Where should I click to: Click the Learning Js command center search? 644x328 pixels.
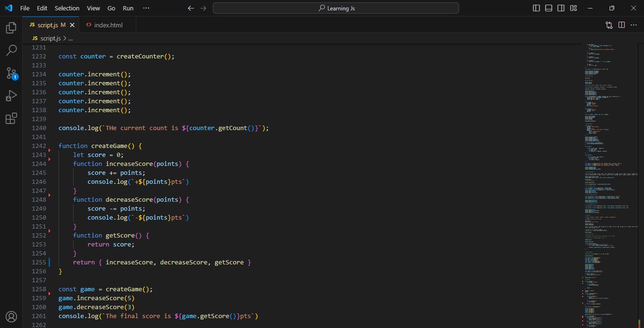tap(335, 8)
